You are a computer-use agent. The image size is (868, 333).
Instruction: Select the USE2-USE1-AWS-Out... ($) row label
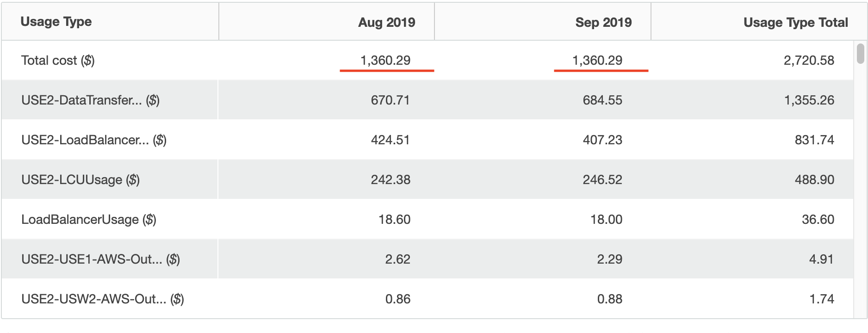[100, 259]
